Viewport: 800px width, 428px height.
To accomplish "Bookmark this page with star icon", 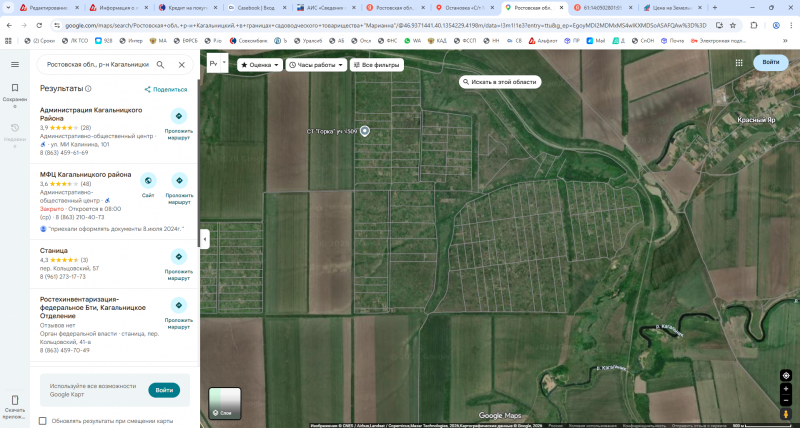I will pyautogui.click(x=733, y=26).
